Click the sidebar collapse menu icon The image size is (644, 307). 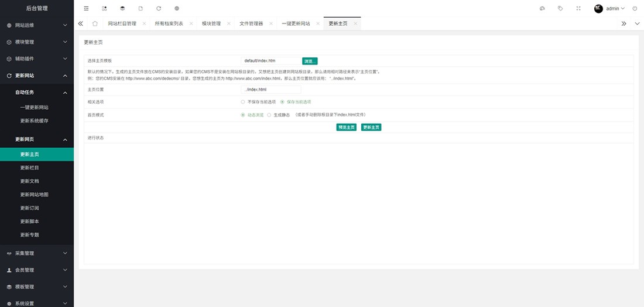pyautogui.click(x=87, y=9)
